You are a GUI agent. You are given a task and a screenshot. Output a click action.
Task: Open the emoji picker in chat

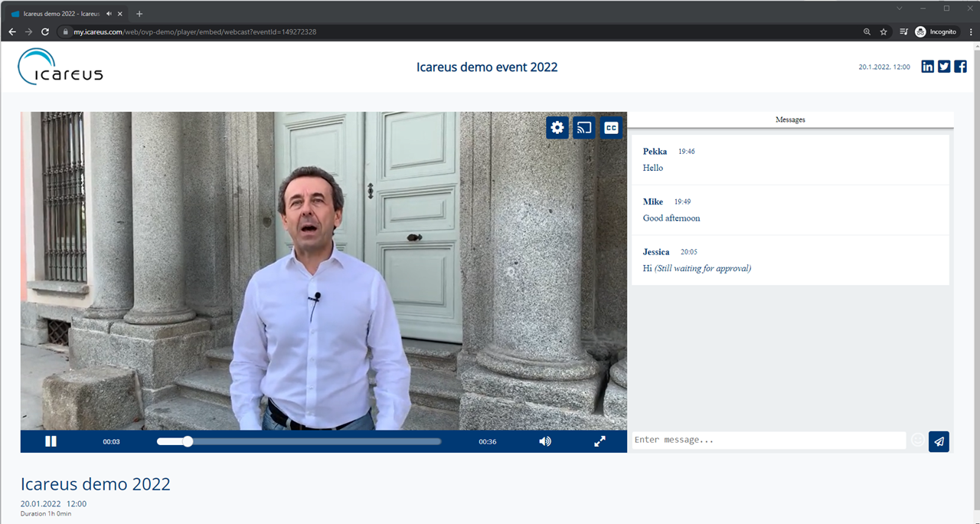(917, 440)
